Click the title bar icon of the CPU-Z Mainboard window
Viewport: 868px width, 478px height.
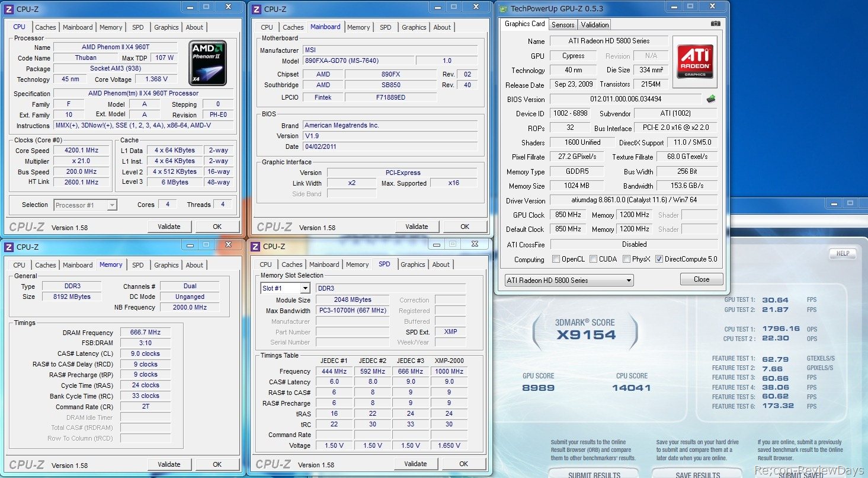pyautogui.click(x=256, y=9)
